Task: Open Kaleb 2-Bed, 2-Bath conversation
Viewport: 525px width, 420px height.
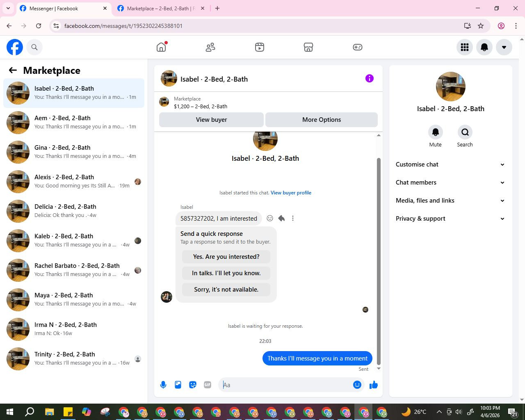Action: [x=74, y=241]
